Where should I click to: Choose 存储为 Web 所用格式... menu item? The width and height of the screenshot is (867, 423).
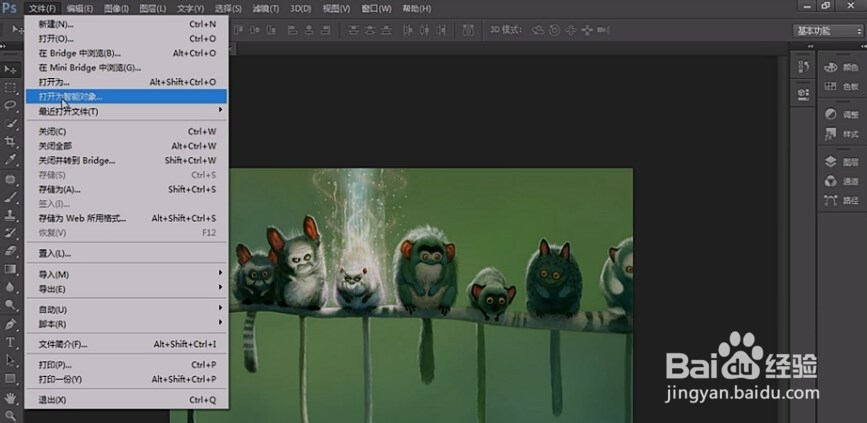coord(126,218)
